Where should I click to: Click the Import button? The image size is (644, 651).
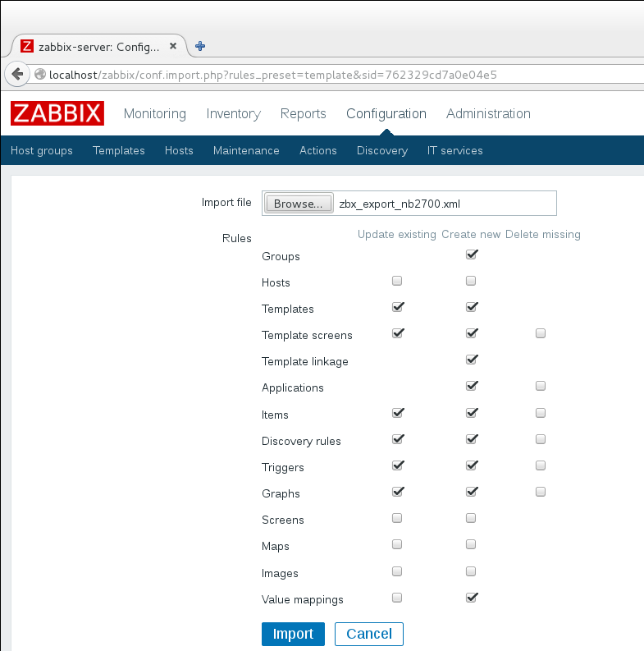tap(293, 634)
